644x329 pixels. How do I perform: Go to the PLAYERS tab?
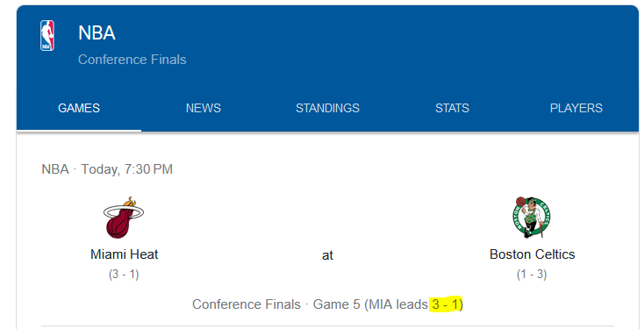pos(576,108)
